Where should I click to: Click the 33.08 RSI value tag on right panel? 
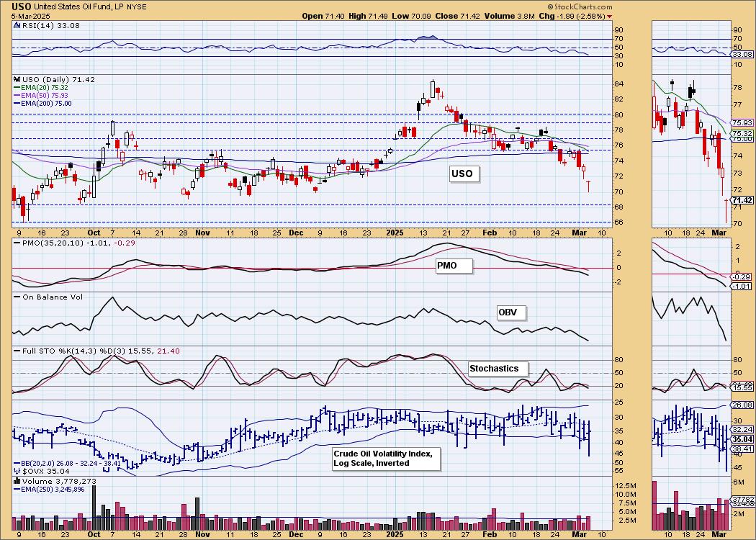(x=743, y=55)
